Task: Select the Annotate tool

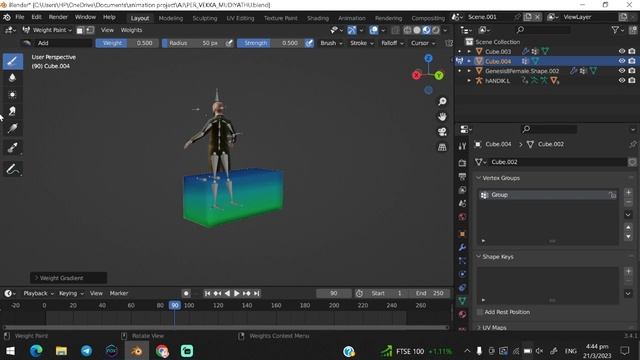Action: [13, 169]
